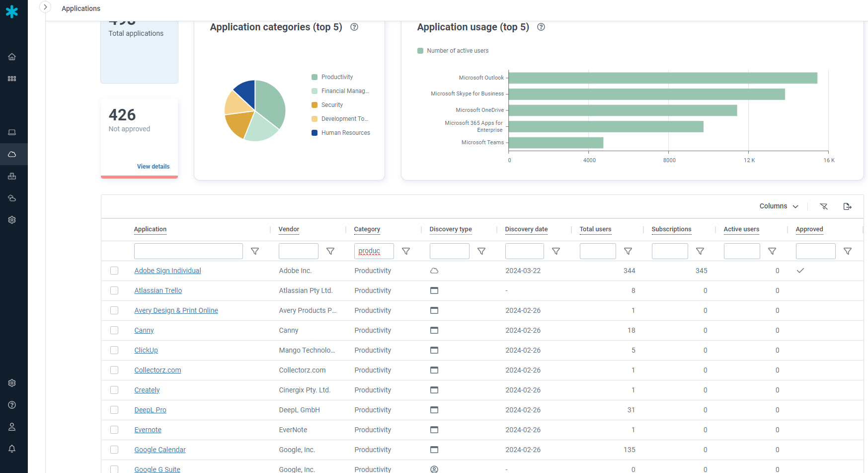
Task: Tick the ClickUp row checkbox
Action: pos(114,350)
